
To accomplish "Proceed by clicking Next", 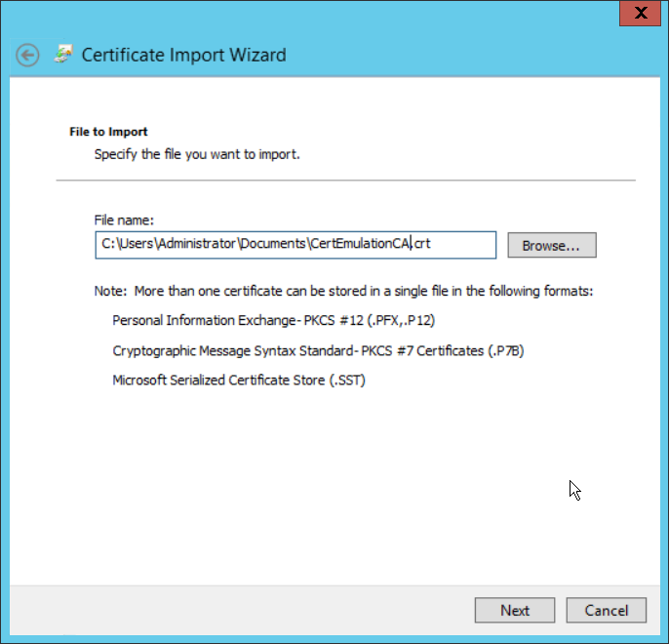I will [x=515, y=610].
